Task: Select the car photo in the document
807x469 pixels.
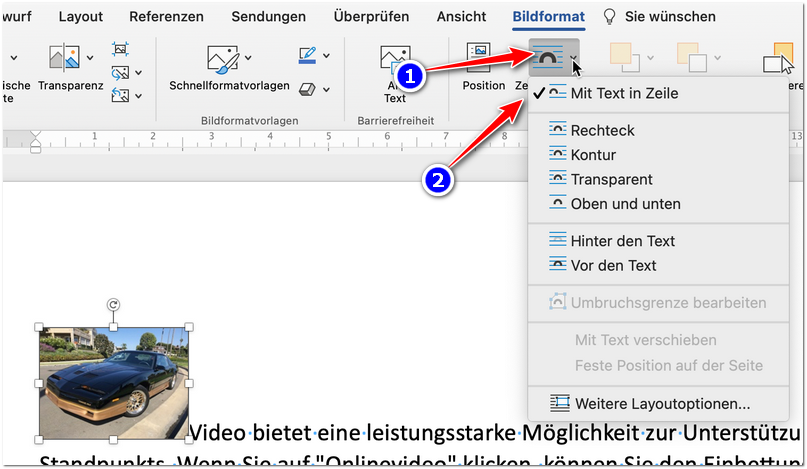Action: coord(113,383)
